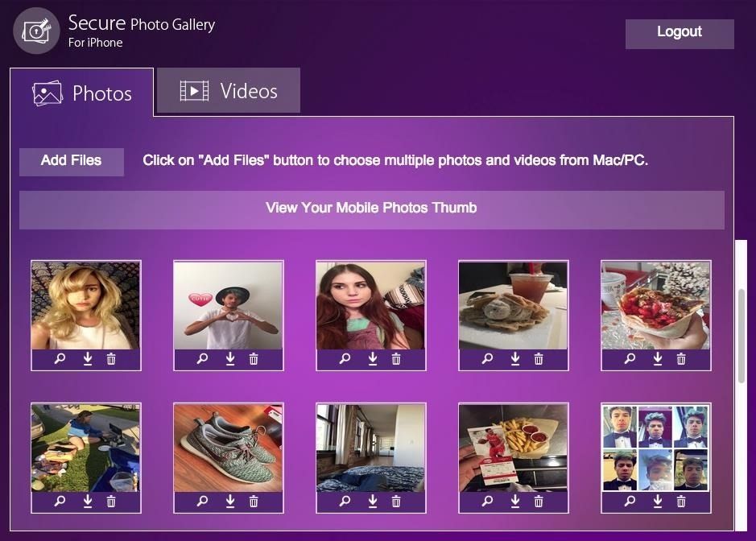Delete the fries and ticket photo

pyautogui.click(x=539, y=502)
